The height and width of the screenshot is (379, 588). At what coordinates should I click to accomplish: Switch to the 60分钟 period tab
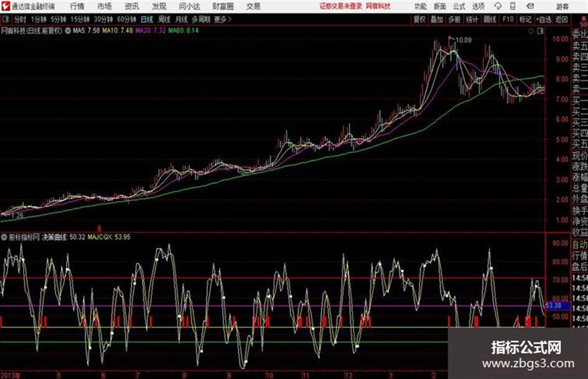[x=126, y=19]
